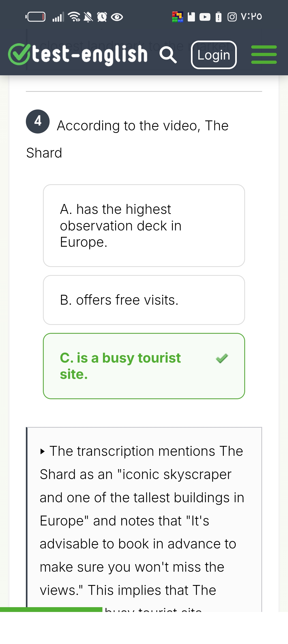288x644 pixels.
Task: Tap the muted bell status icon
Action: (88, 17)
